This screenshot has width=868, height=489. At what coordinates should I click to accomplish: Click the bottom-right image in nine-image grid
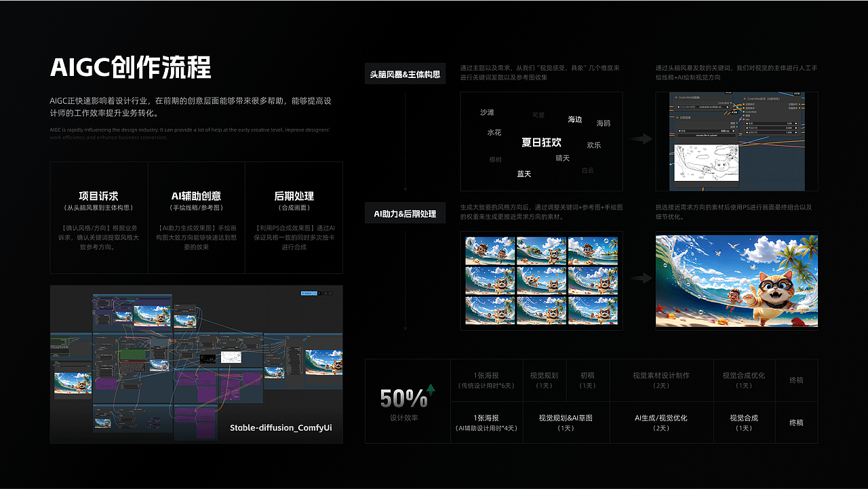point(593,310)
